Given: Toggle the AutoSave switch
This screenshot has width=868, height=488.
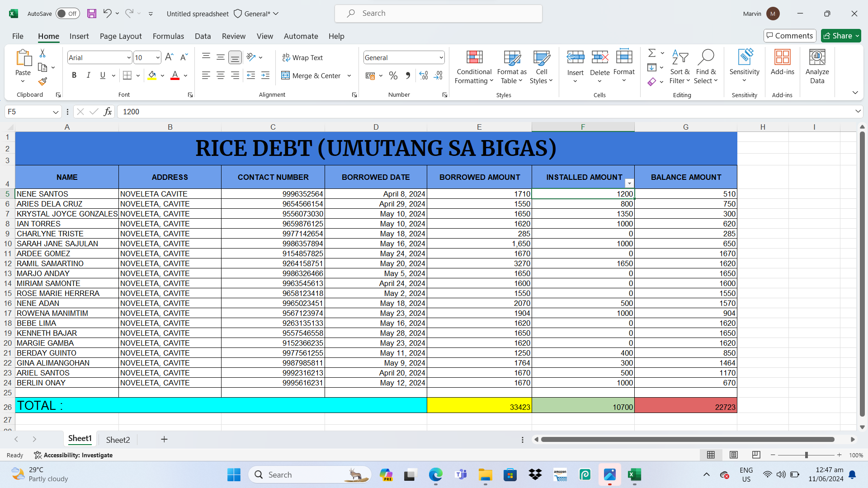Looking at the screenshot, I should click(68, 14).
